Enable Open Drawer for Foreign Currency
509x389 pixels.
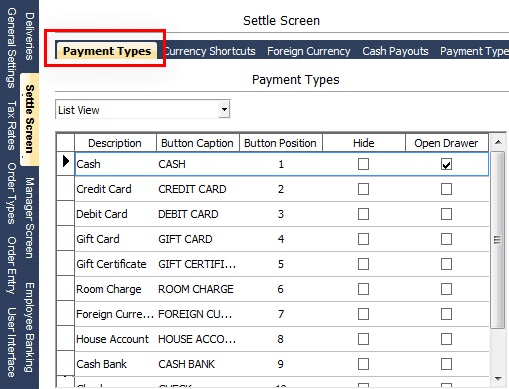[x=446, y=314]
